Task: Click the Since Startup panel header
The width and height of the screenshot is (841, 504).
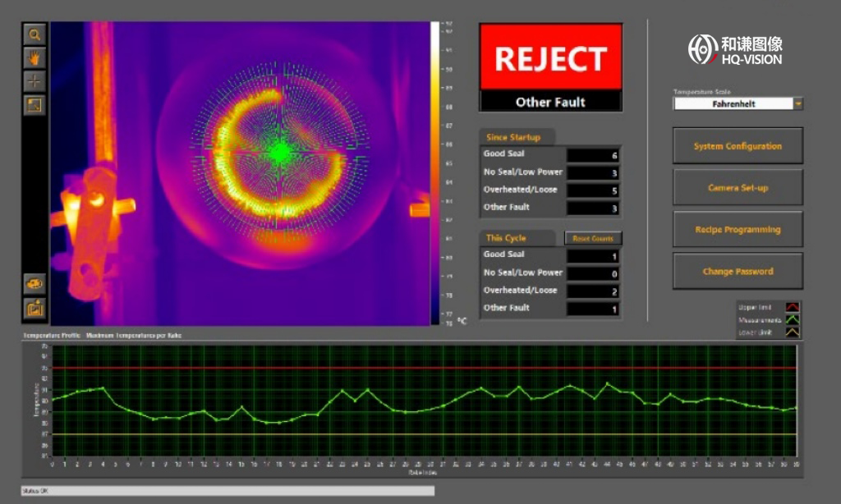Action: (517, 137)
